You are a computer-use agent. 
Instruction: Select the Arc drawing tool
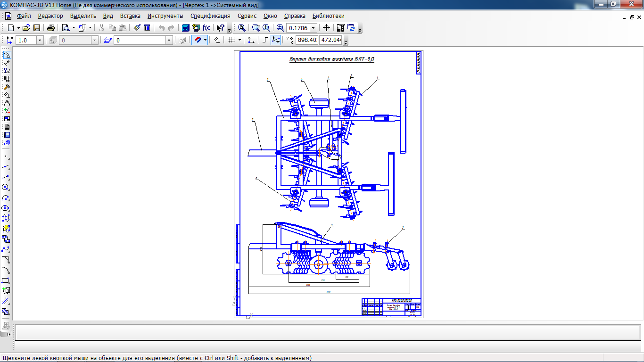tap(6, 197)
